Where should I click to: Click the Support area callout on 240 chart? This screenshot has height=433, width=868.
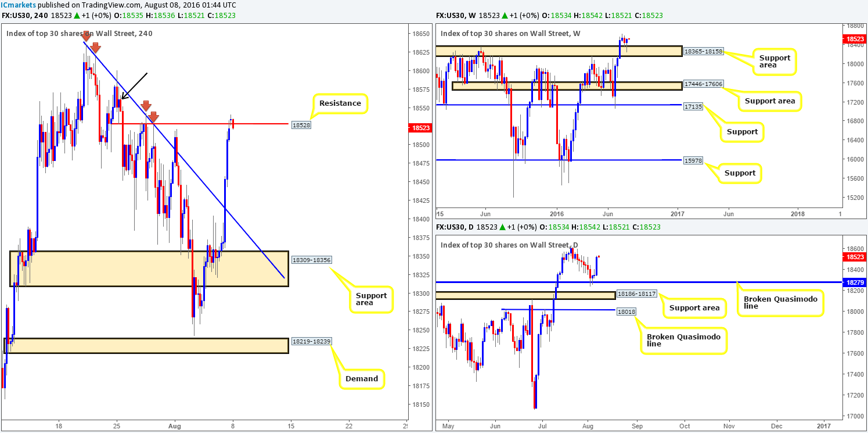371,299
